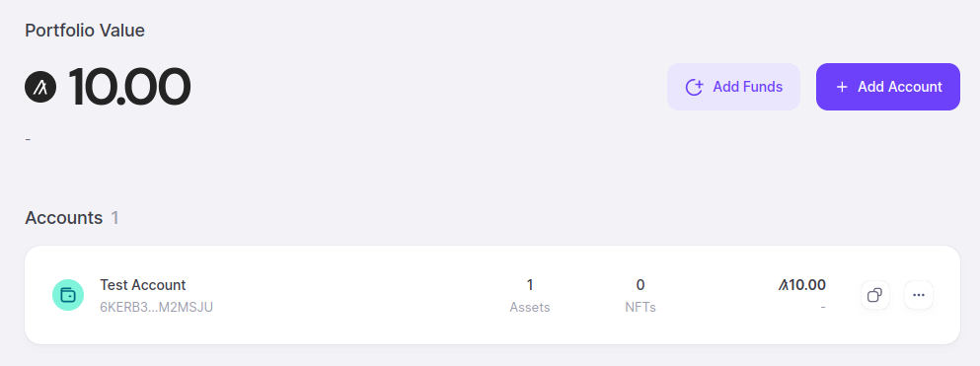Click the Add Funds button label
This screenshot has width=980, height=366.
(x=747, y=87)
